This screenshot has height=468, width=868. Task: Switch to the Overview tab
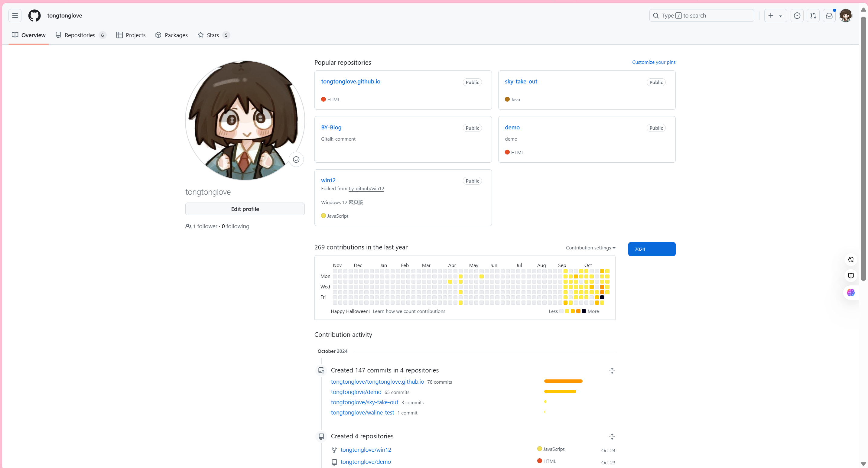click(x=29, y=35)
